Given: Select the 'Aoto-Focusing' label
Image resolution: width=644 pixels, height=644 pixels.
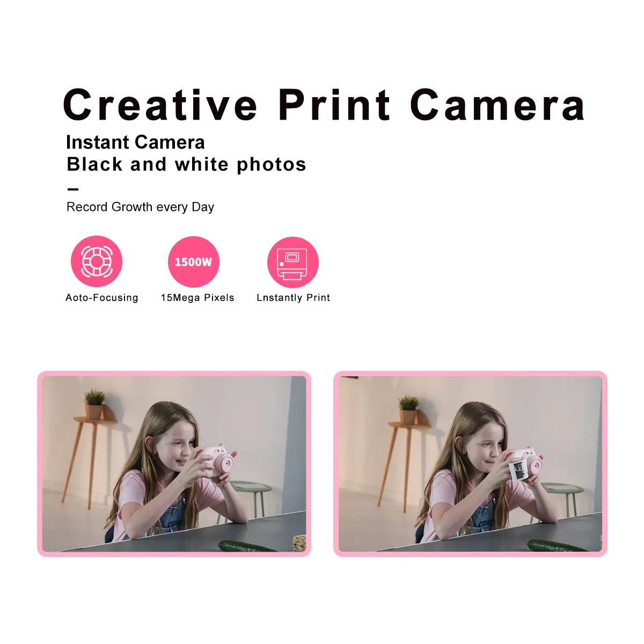Looking at the screenshot, I should pos(102,298).
